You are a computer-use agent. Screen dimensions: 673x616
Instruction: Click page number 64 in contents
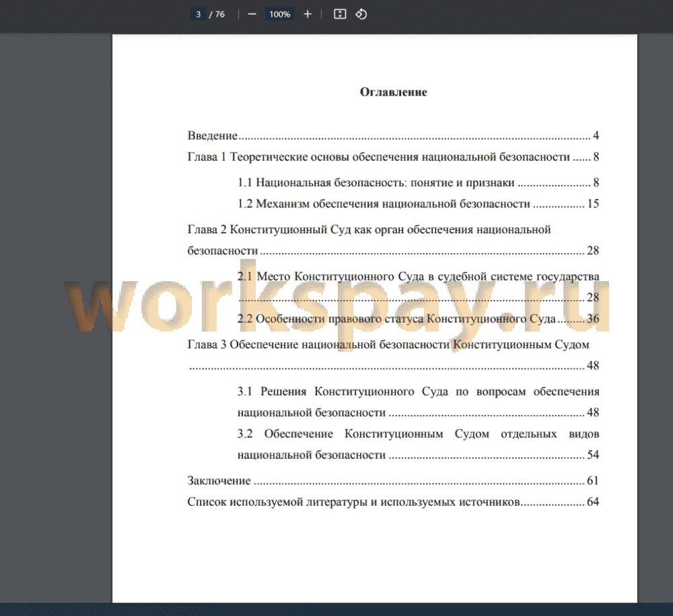pyautogui.click(x=593, y=502)
